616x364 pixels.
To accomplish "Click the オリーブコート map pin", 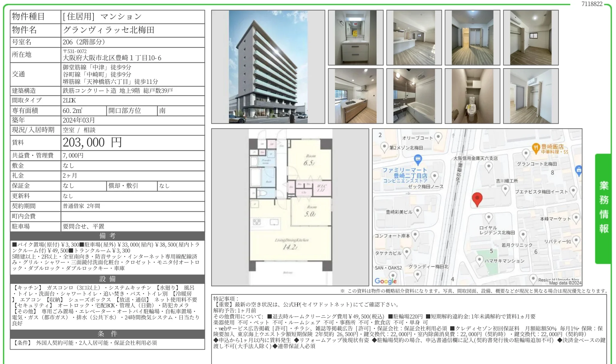I will click(x=438, y=137).
